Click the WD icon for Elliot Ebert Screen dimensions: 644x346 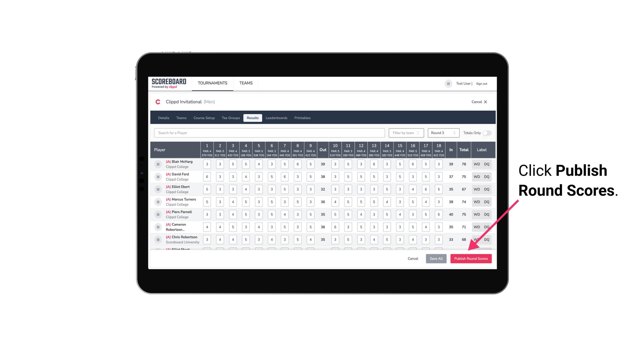(x=476, y=189)
